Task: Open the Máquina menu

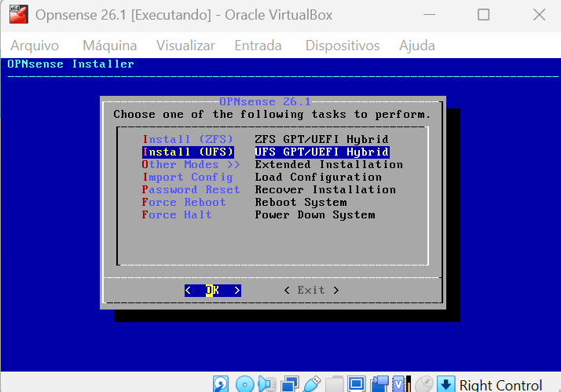Action: 110,46
